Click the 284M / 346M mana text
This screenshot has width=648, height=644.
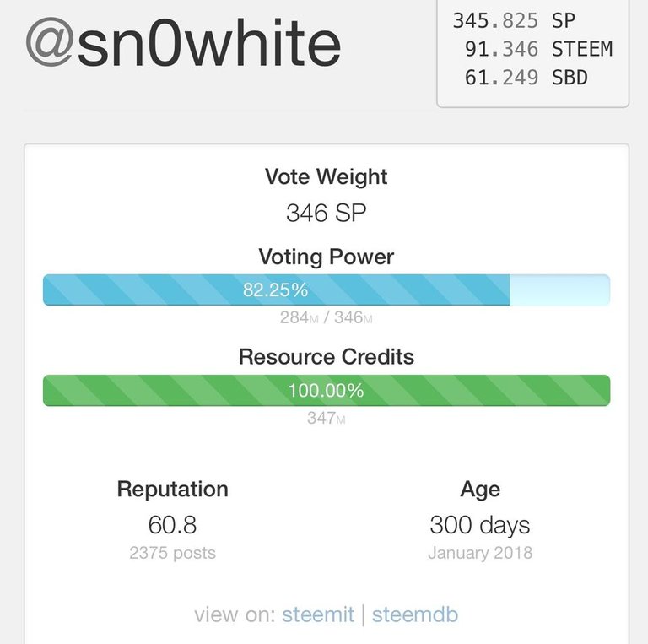click(326, 318)
